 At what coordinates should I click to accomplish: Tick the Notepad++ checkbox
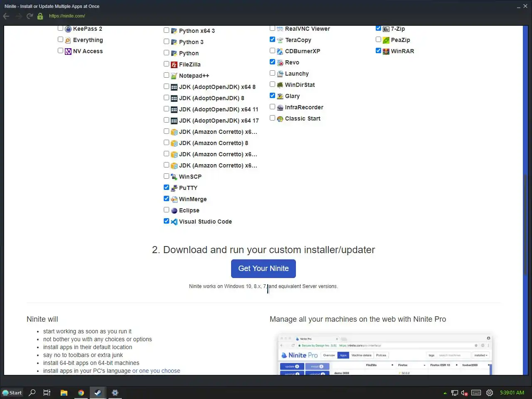(166, 75)
